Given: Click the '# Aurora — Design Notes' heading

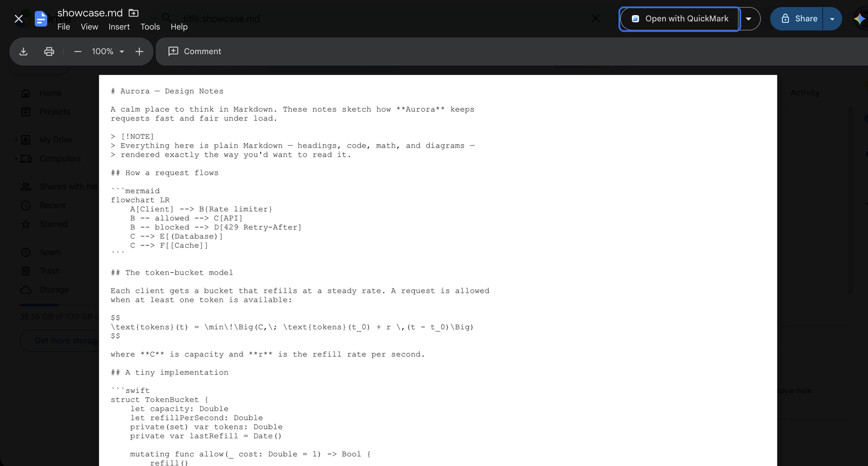Looking at the screenshot, I should 167,91.
